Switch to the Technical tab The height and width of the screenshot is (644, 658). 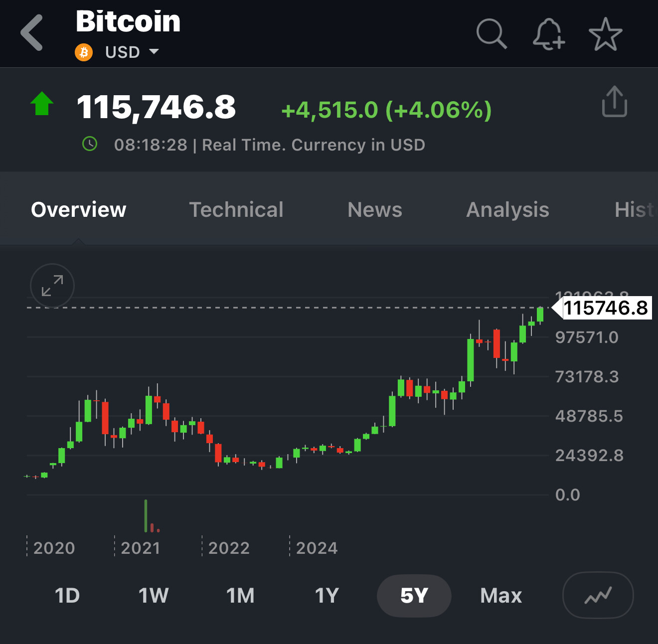pyautogui.click(x=236, y=210)
